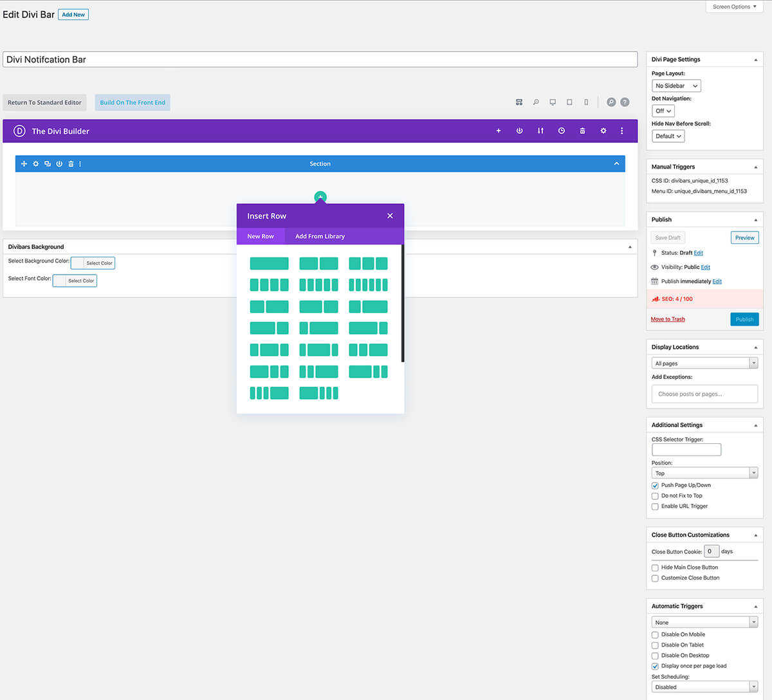Click the Move to Trash link
This screenshot has height=700, width=772.
point(668,319)
